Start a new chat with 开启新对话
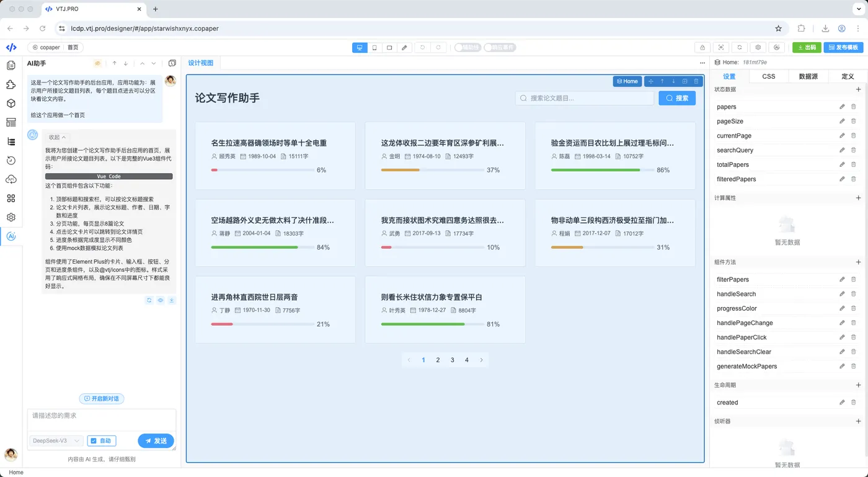Viewport: 868px width, 477px height. click(x=102, y=398)
